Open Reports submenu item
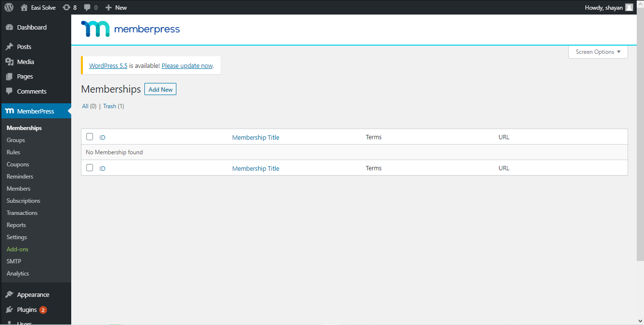Viewport: 644px width, 325px height. [16, 225]
